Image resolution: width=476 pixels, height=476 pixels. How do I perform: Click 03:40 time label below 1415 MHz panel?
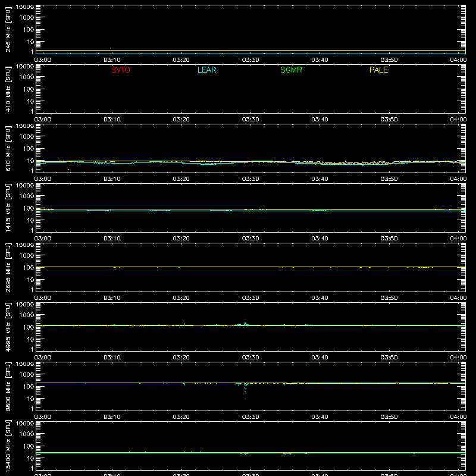(320, 239)
